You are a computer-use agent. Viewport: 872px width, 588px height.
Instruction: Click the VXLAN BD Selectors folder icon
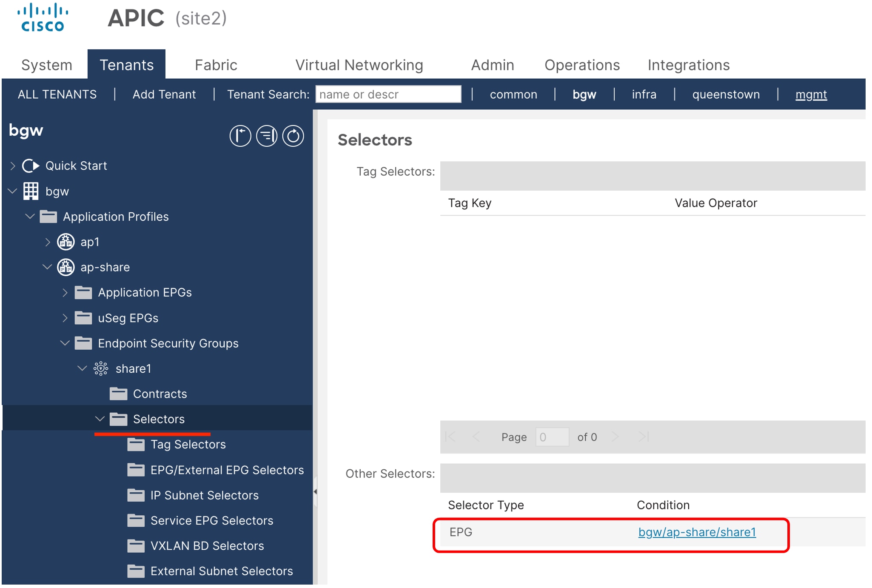pos(136,546)
